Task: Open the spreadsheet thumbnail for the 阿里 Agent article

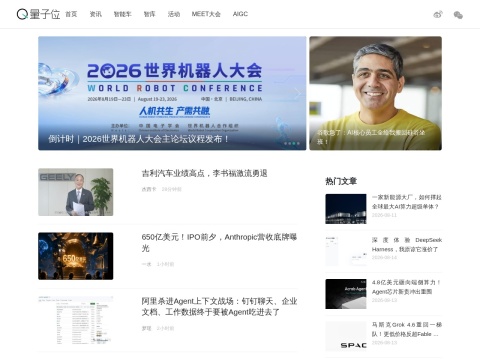Action: tap(76, 320)
